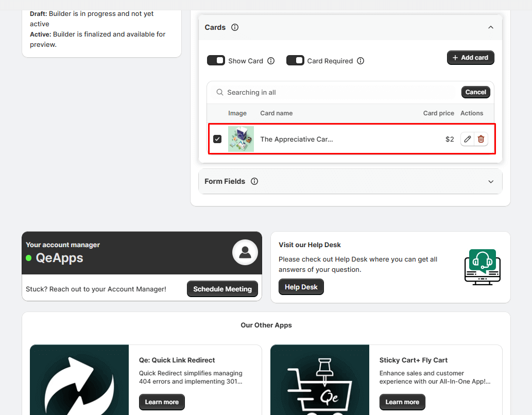Uncheck The Appreciative Card checkbox

click(217, 139)
